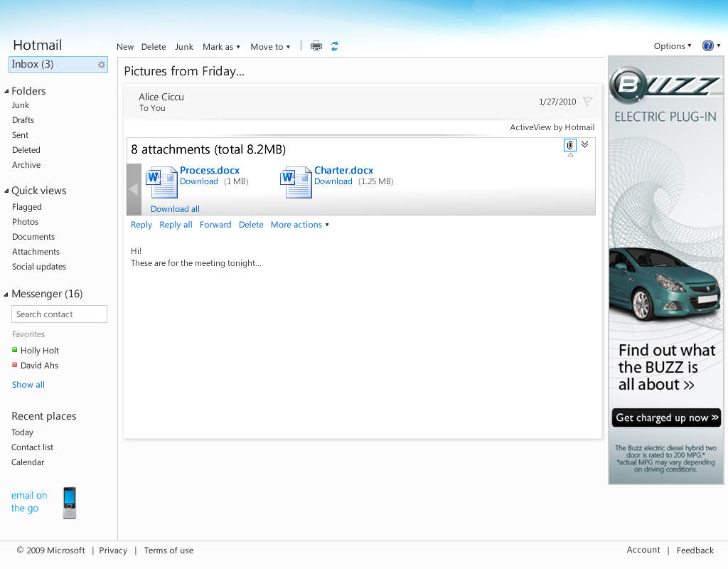Click the email on the go link
This screenshot has width=728, height=569.
[x=28, y=501]
